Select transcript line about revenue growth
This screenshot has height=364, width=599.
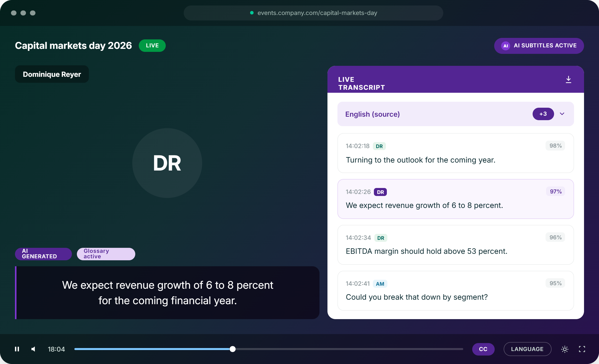tap(455, 199)
